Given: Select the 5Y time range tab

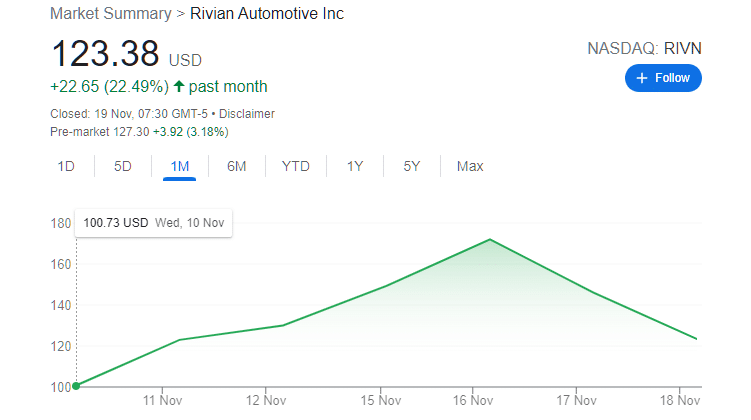Looking at the screenshot, I should click(x=412, y=166).
